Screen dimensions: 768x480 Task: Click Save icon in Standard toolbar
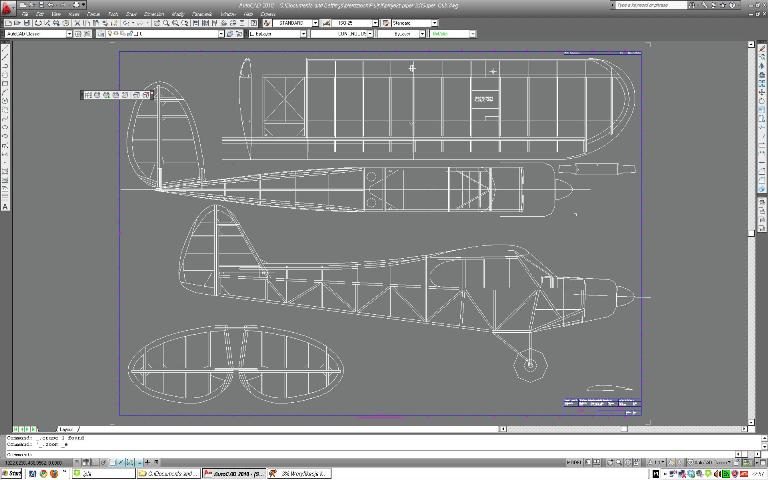(26, 23)
